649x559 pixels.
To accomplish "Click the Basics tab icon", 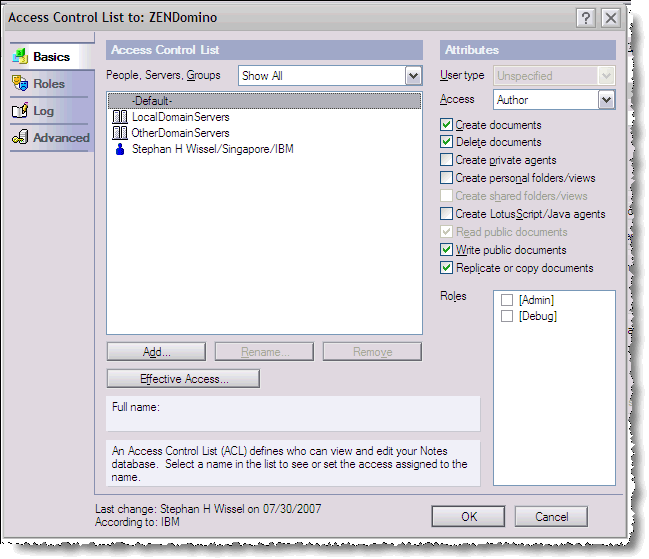I will (x=19, y=57).
